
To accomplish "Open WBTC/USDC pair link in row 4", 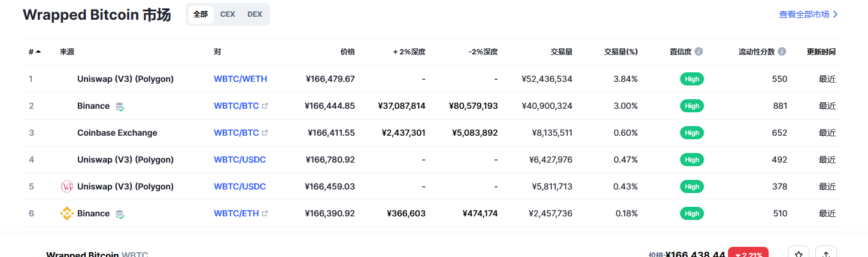I will coord(240,160).
